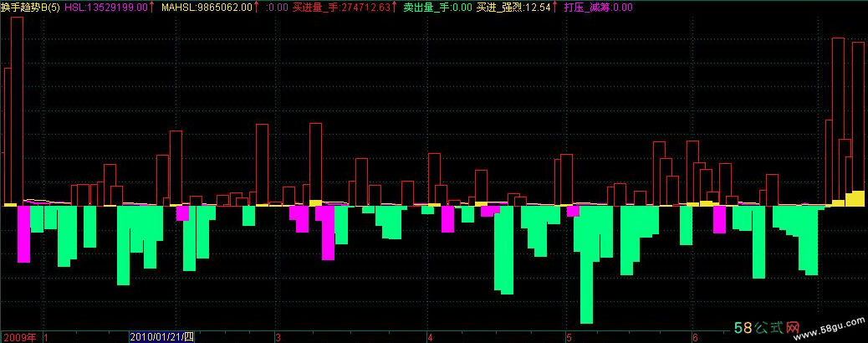Click the tallest red outlined bar at far left
The height and width of the screenshot is (343, 868).
coord(17,109)
